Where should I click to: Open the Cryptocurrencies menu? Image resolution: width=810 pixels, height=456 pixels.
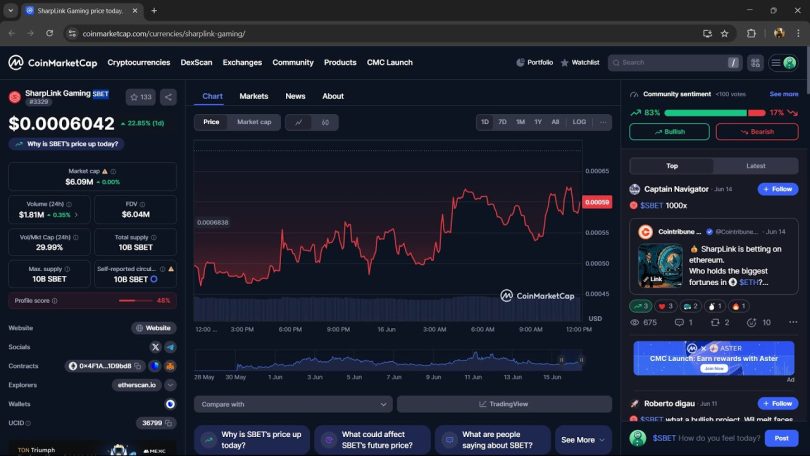(138, 62)
